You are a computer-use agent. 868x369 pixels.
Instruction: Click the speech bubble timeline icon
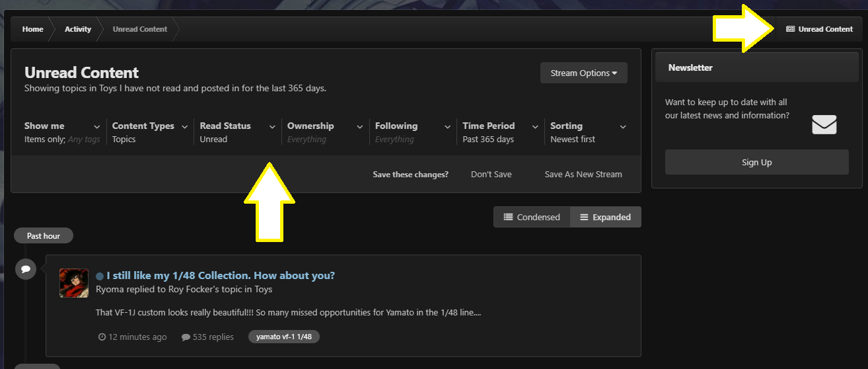[x=25, y=269]
